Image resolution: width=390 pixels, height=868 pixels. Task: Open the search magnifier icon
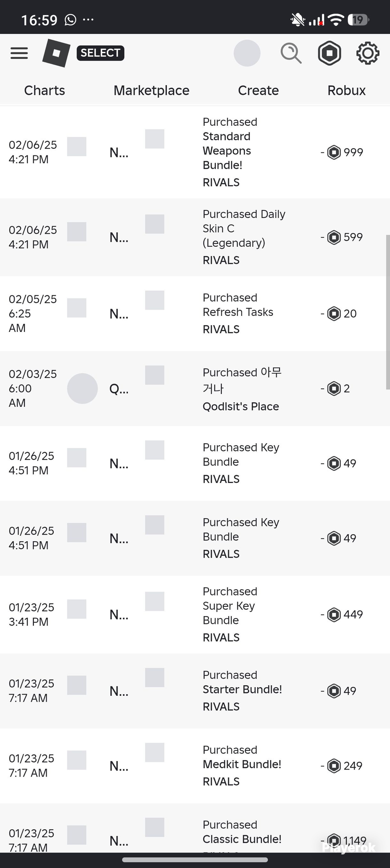pos(291,53)
